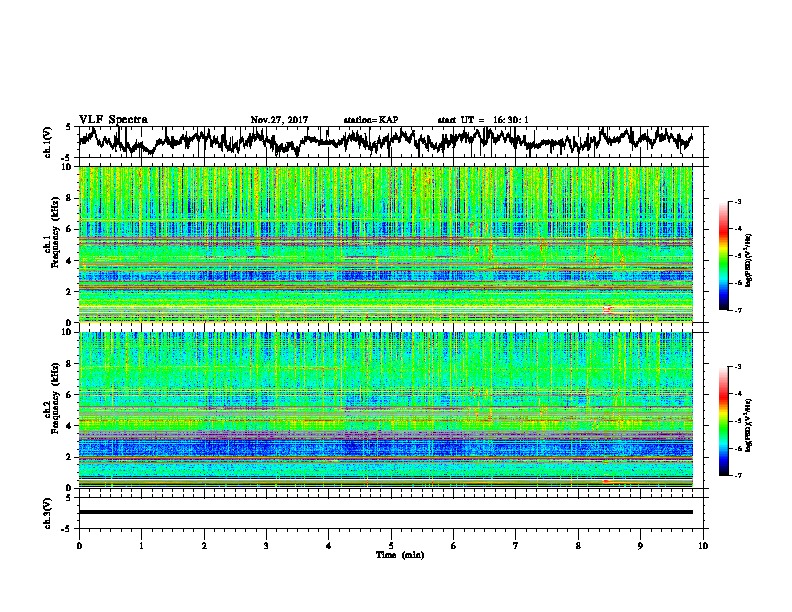Click the "0" tick on the time axis
This screenshot has width=792, height=612.
pyautogui.click(x=79, y=545)
